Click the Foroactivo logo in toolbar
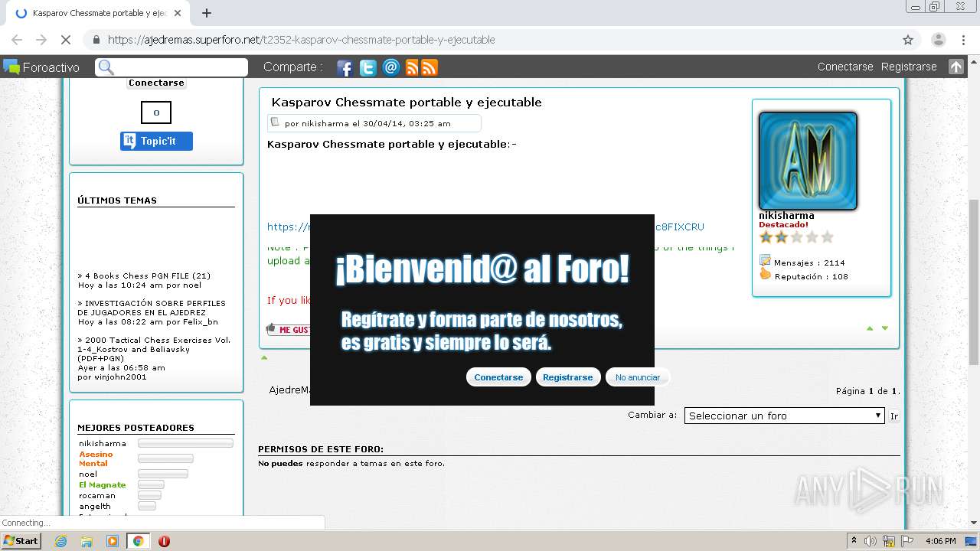980x551 pixels. (41, 67)
